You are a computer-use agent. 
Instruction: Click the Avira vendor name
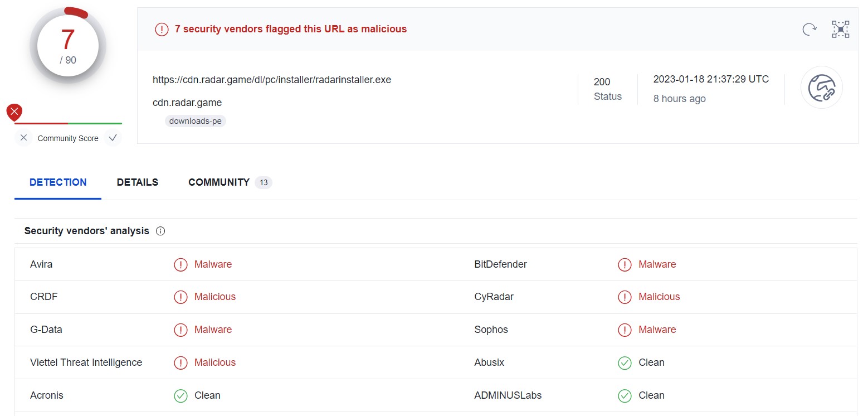[x=41, y=264]
